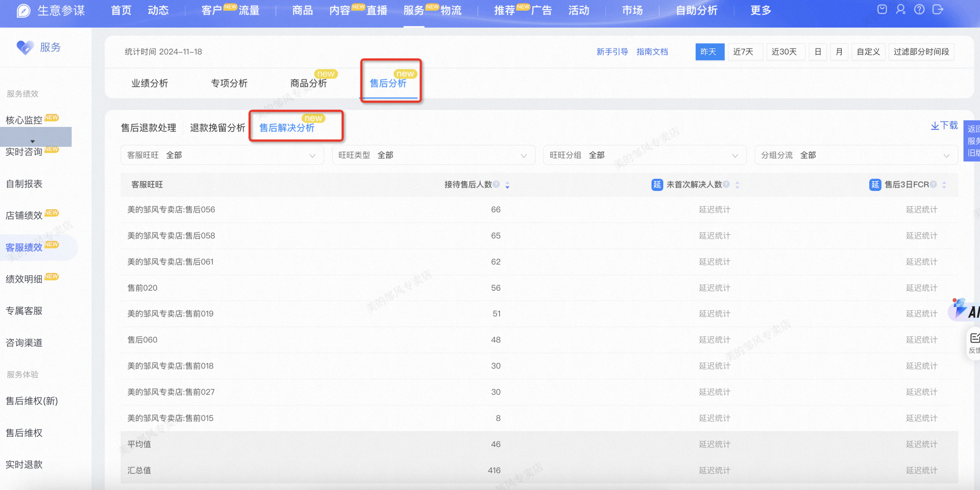Open 绩效明细 in the sidebar

coord(24,279)
